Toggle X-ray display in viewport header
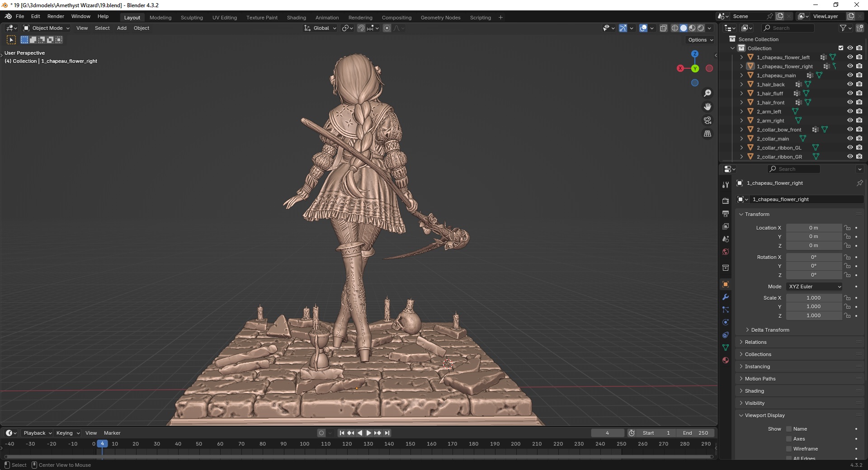868x470 pixels. coord(663,28)
